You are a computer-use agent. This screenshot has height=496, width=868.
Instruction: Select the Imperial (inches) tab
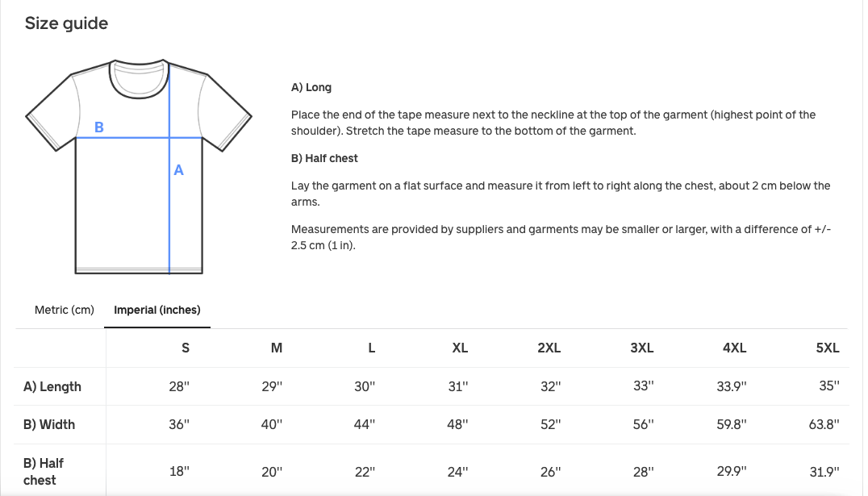coord(157,310)
